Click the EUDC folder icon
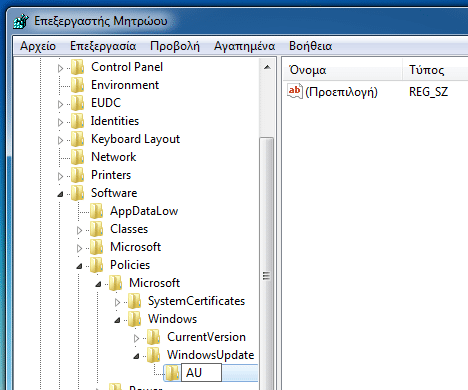This screenshot has height=390, width=468. (78, 103)
